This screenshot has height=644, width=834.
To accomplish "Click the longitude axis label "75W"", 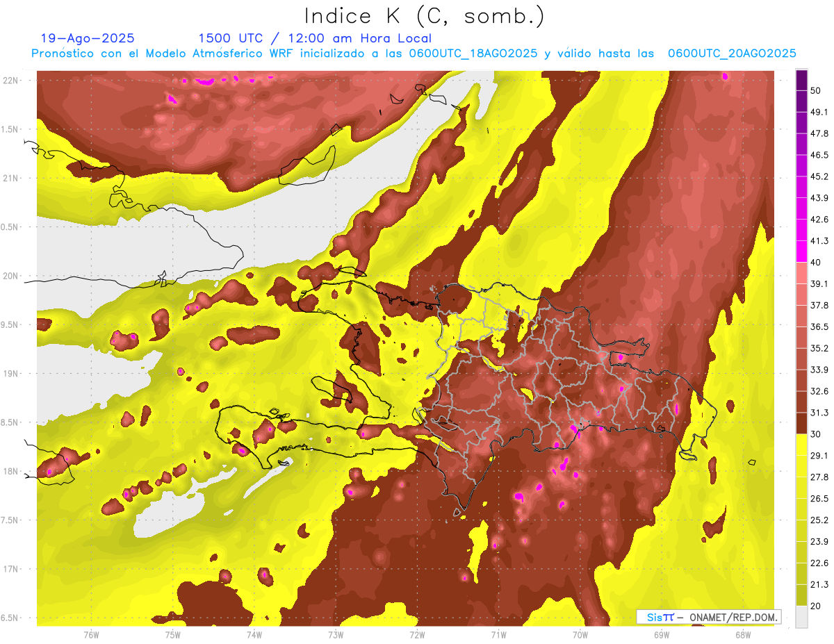I will [172, 634].
